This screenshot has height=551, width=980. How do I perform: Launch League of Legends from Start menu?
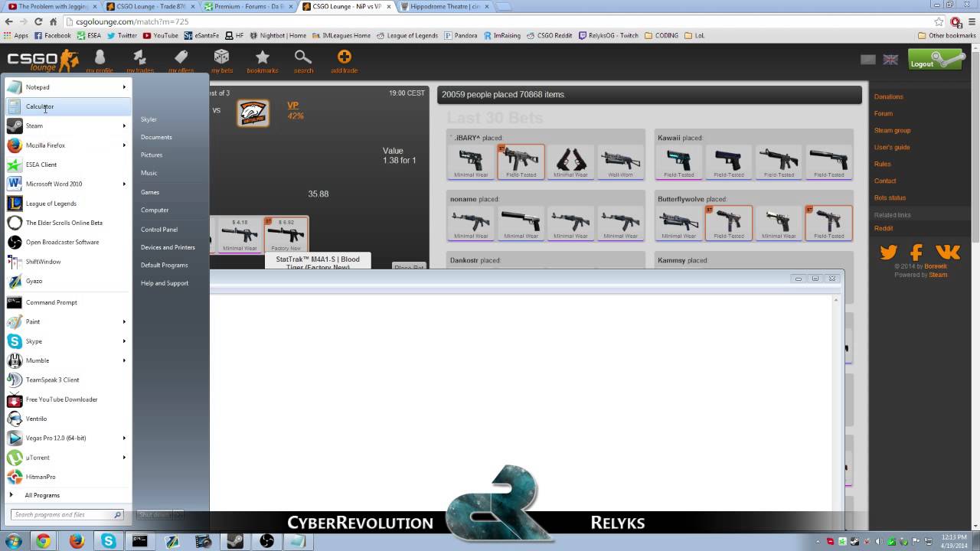(67, 204)
